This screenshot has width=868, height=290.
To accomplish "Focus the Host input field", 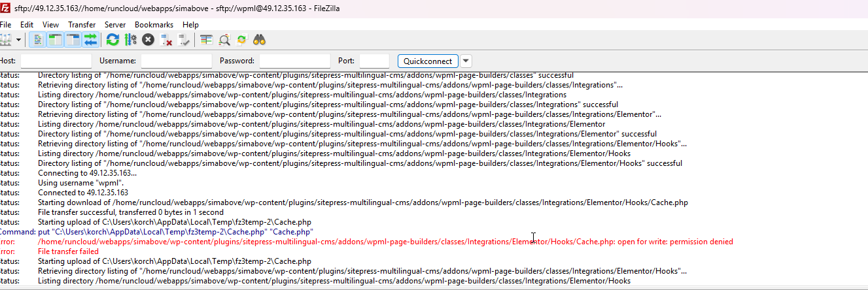I will pyautogui.click(x=56, y=61).
